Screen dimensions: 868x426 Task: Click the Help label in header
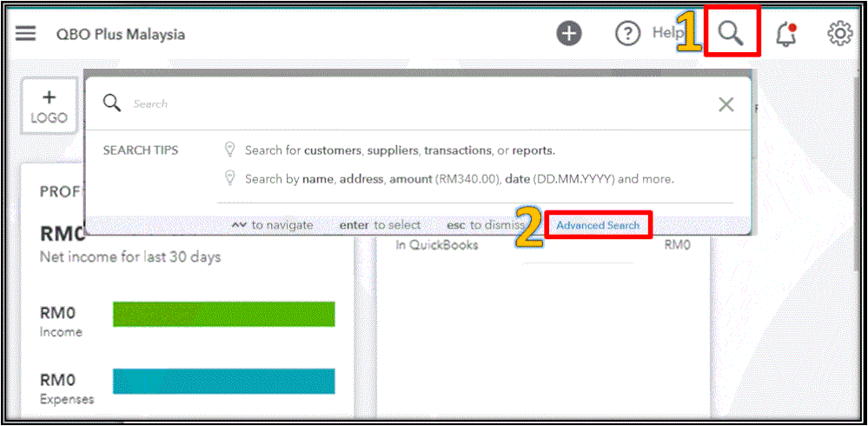pos(667,33)
